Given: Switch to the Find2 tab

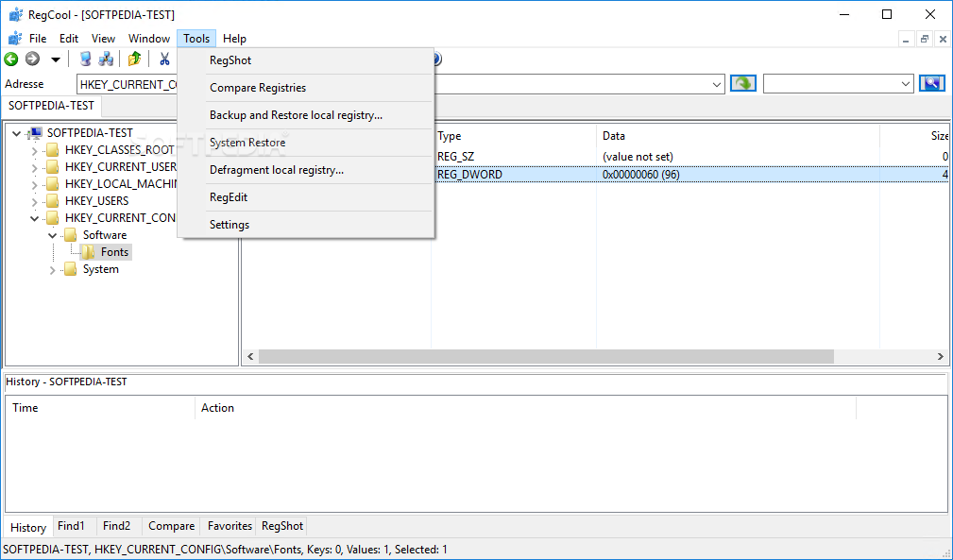Looking at the screenshot, I should click(117, 526).
